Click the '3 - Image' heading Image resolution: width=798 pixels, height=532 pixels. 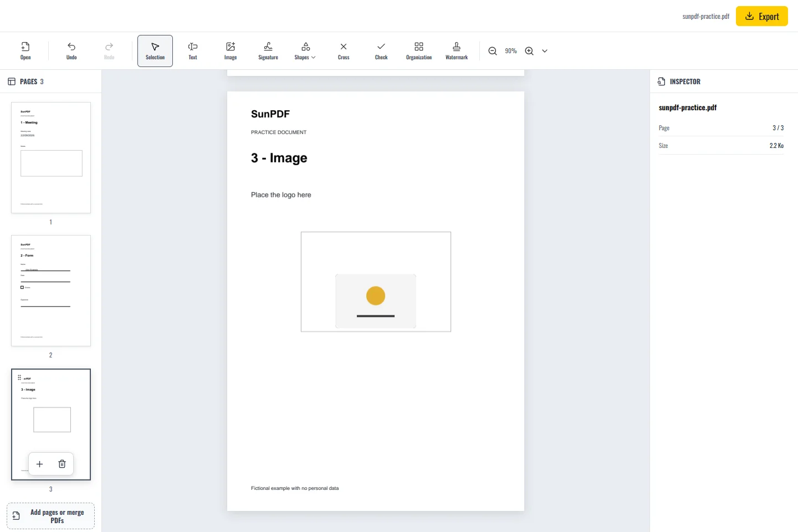click(279, 158)
